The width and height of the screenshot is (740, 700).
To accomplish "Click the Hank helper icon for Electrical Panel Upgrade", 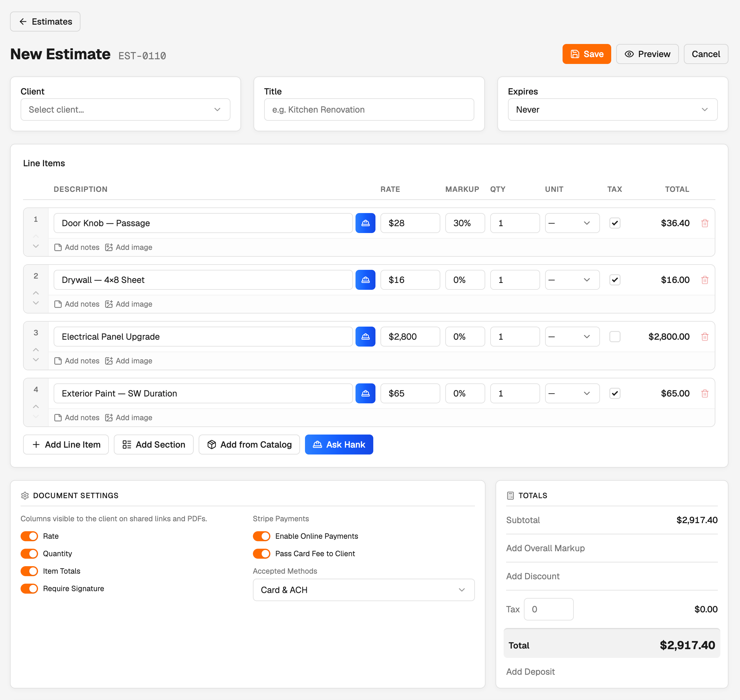I will 365,337.
